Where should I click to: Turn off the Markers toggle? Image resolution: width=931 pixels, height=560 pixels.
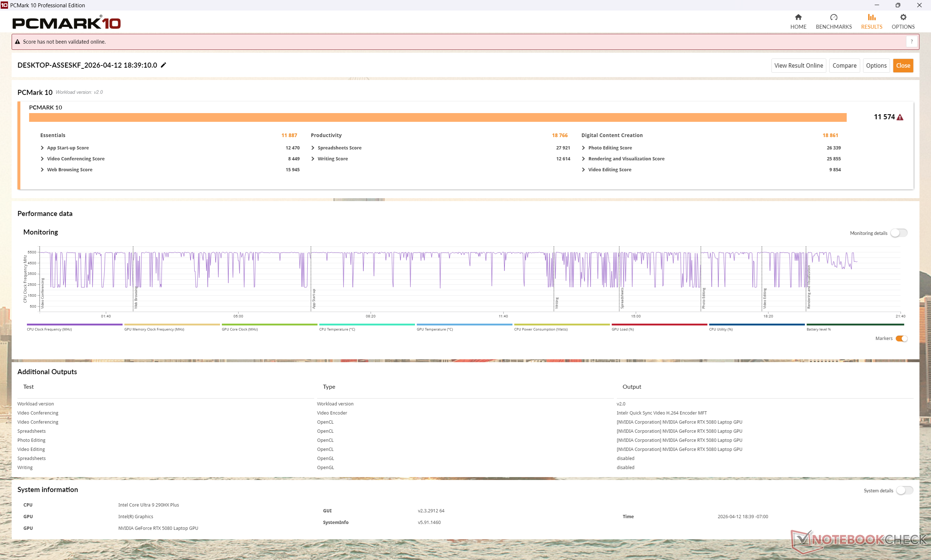[x=901, y=339]
